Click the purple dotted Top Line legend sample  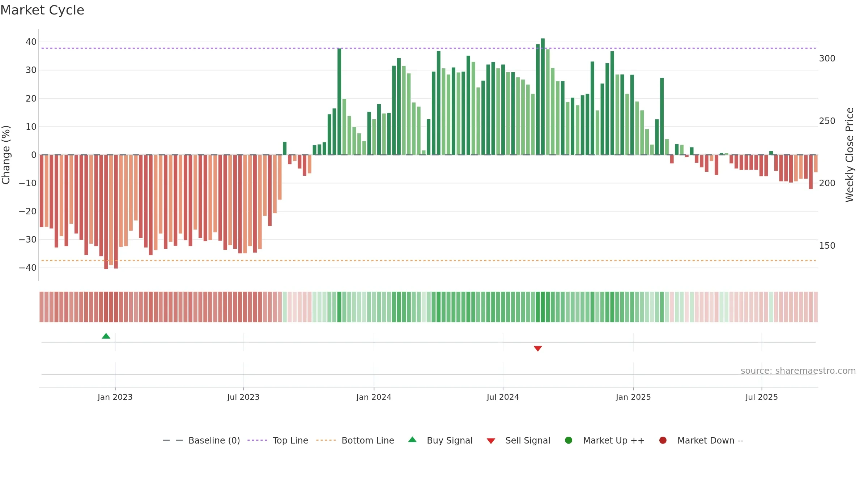(257, 440)
